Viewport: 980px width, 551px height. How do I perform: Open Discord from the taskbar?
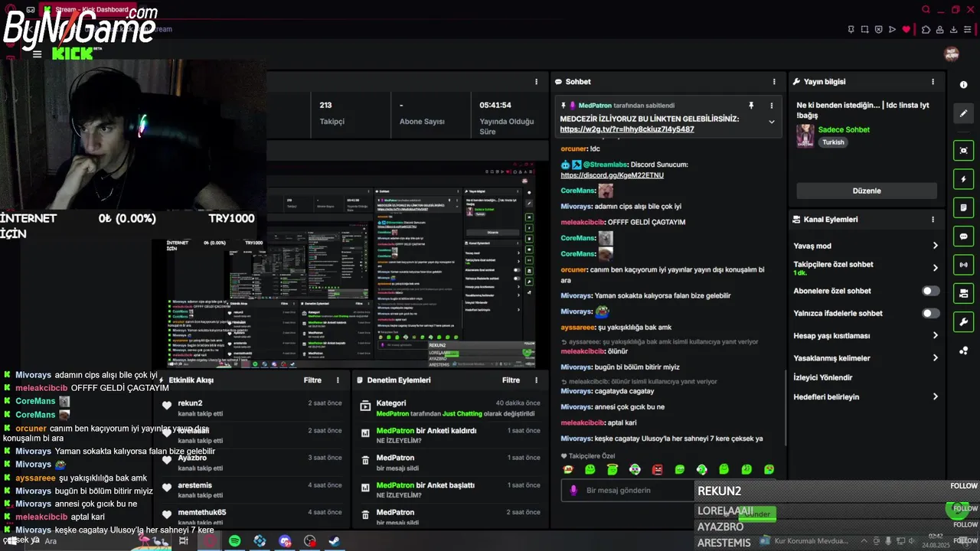285,541
